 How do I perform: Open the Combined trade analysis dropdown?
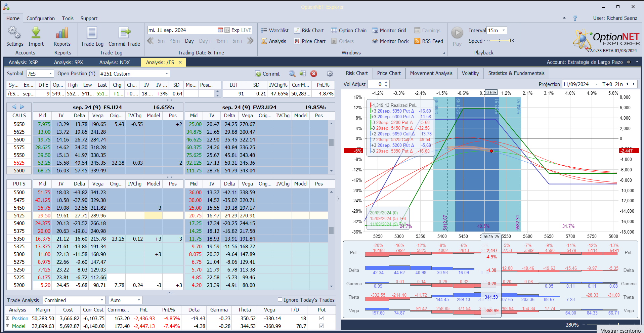(102, 300)
